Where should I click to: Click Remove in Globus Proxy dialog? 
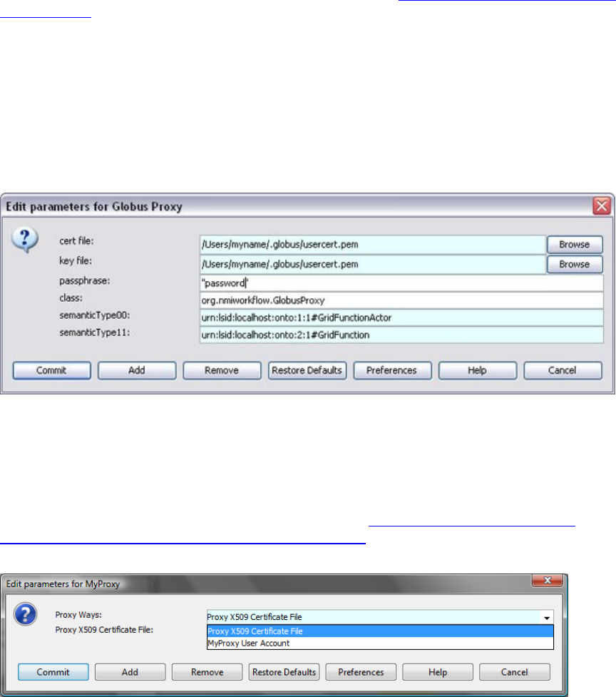222,370
